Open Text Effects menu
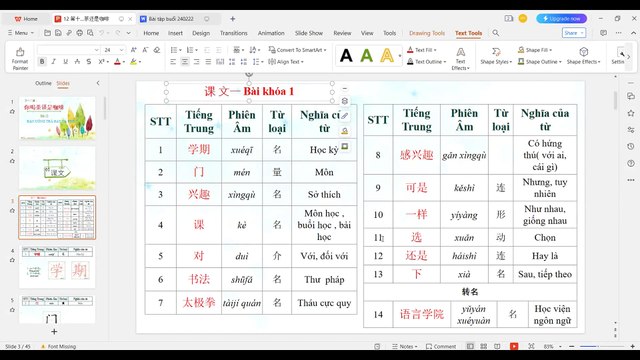Screen dimensions: 640x360 [460, 59]
